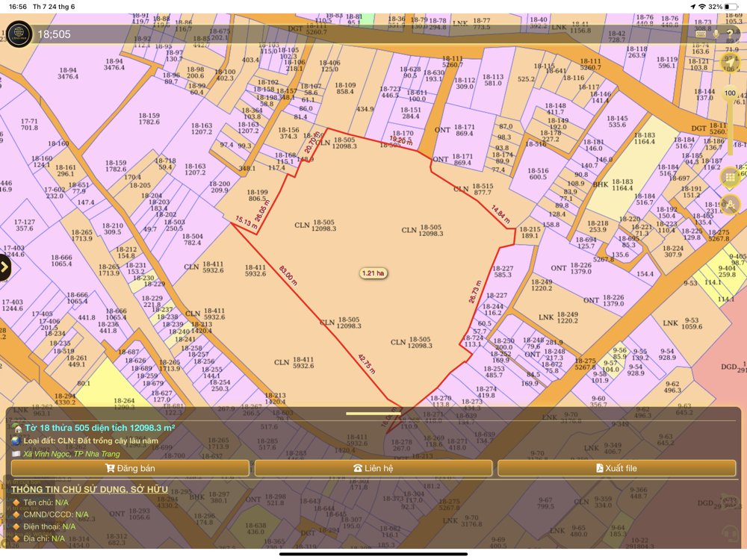Select parcel 18-210 309.5
Viewport: 747px width, 560px height.
113,228
